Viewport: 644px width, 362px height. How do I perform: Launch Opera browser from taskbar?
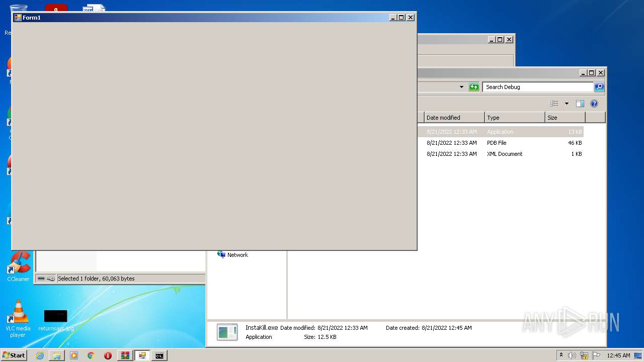pyautogui.click(x=108, y=355)
